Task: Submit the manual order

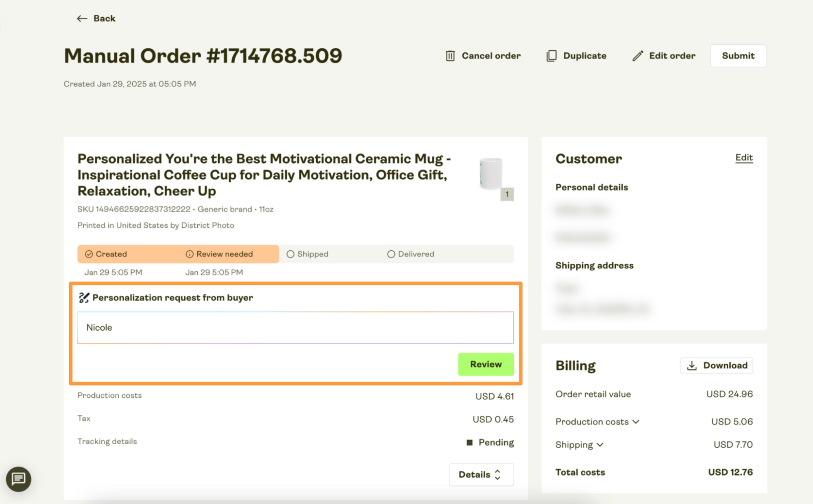Action: (738, 56)
